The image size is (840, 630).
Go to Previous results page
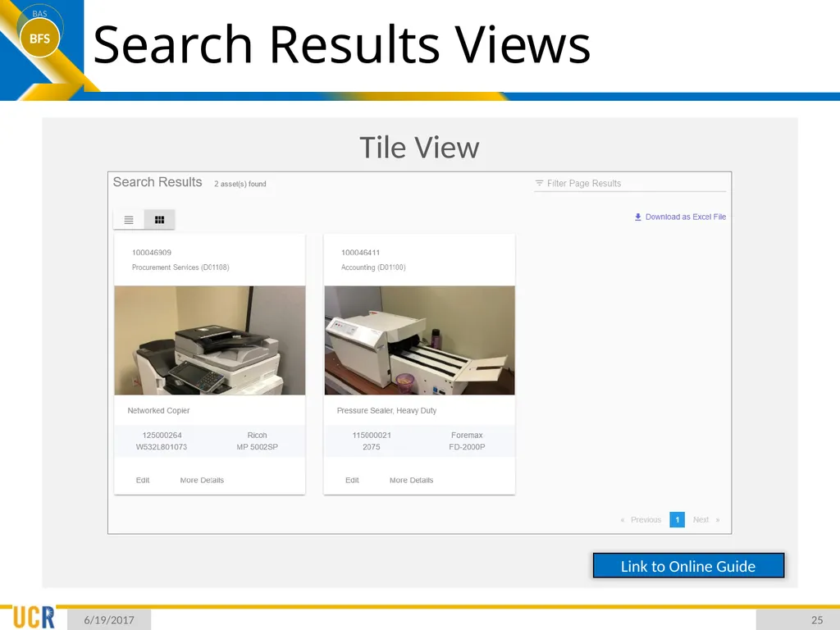click(x=646, y=519)
